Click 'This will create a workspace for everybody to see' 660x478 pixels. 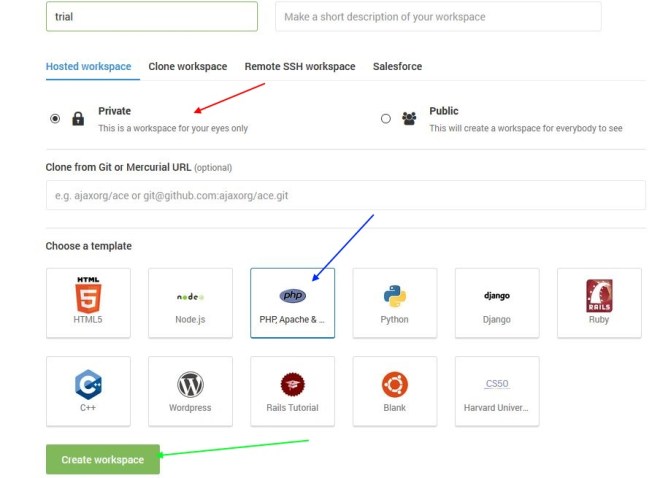(526, 128)
